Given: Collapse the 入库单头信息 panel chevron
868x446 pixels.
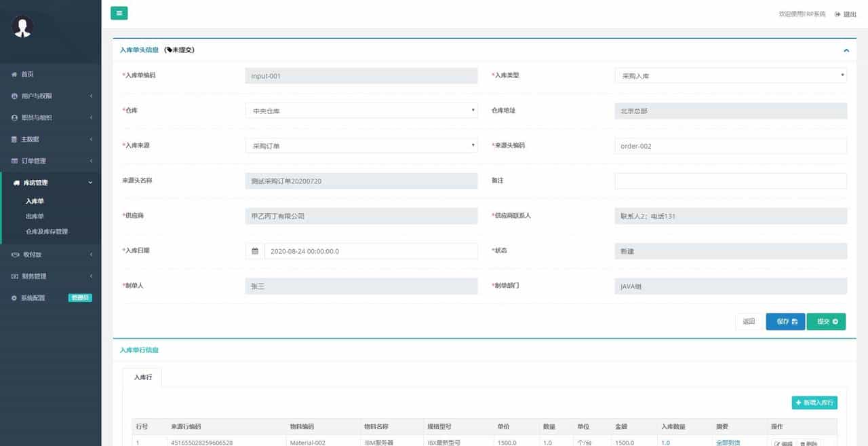Looking at the screenshot, I should [x=846, y=50].
